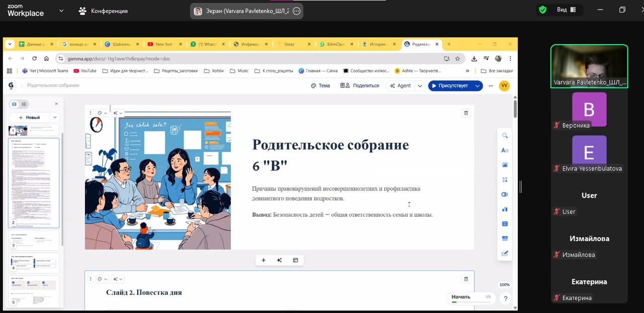Open the search icon in right toolbar

click(x=505, y=136)
